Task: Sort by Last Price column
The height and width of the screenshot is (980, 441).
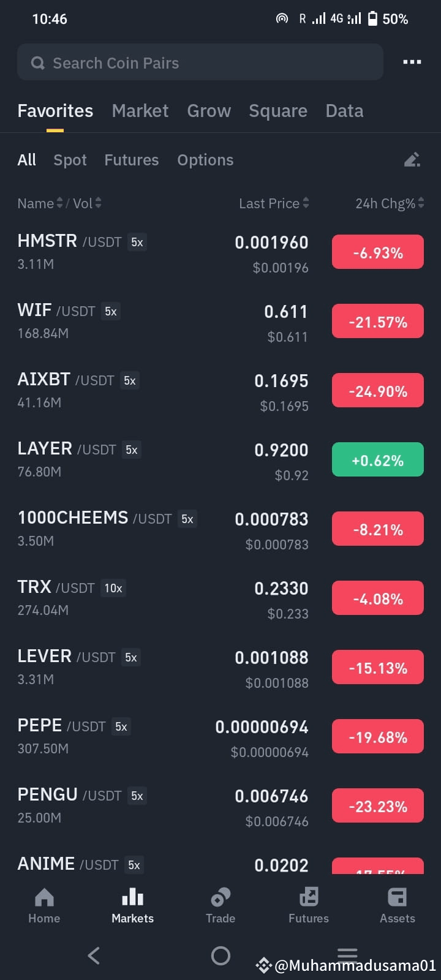Action: 274,203
